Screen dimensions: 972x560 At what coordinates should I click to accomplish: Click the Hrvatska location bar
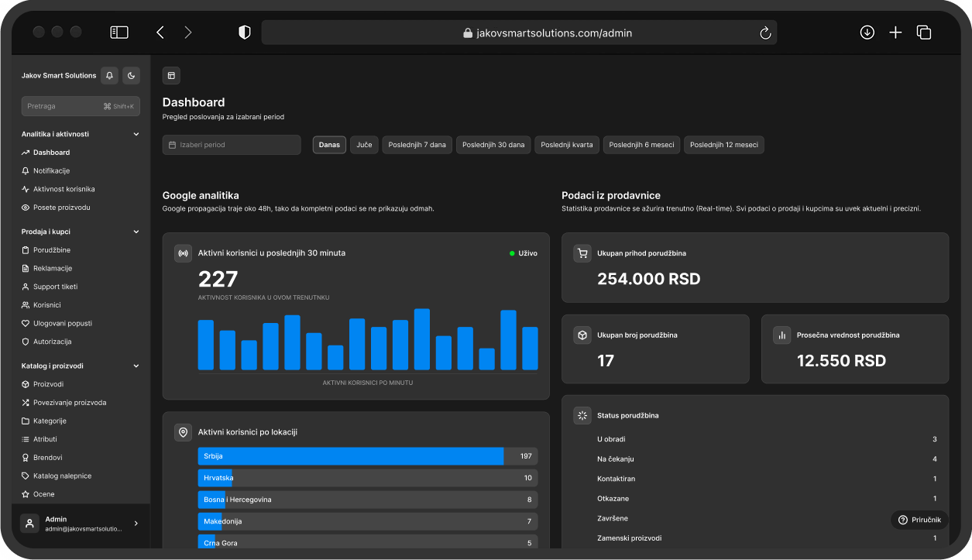(368, 478)
